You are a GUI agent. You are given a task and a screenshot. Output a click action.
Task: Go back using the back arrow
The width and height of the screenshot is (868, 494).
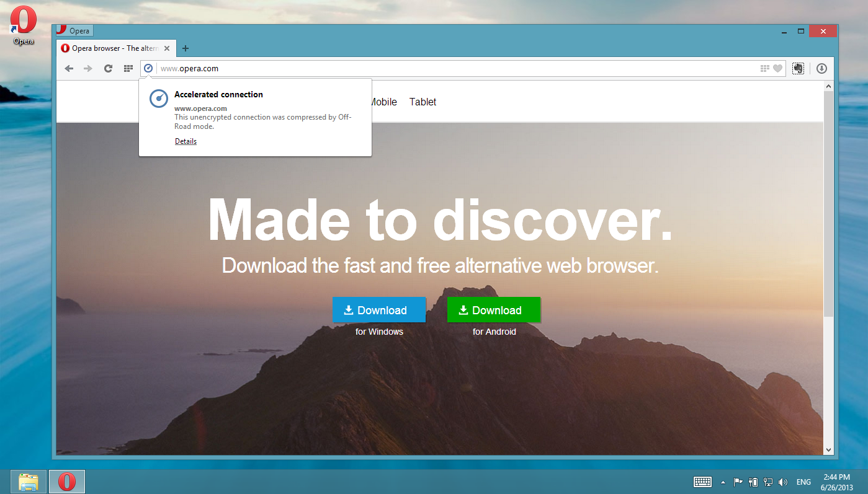[69, 68]
